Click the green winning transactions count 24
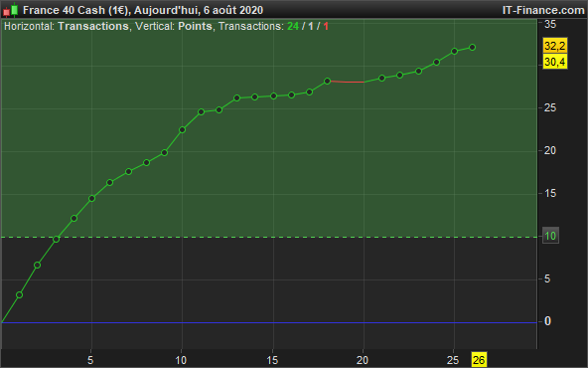Screen dimensions: 588x368 pos(293,26)
